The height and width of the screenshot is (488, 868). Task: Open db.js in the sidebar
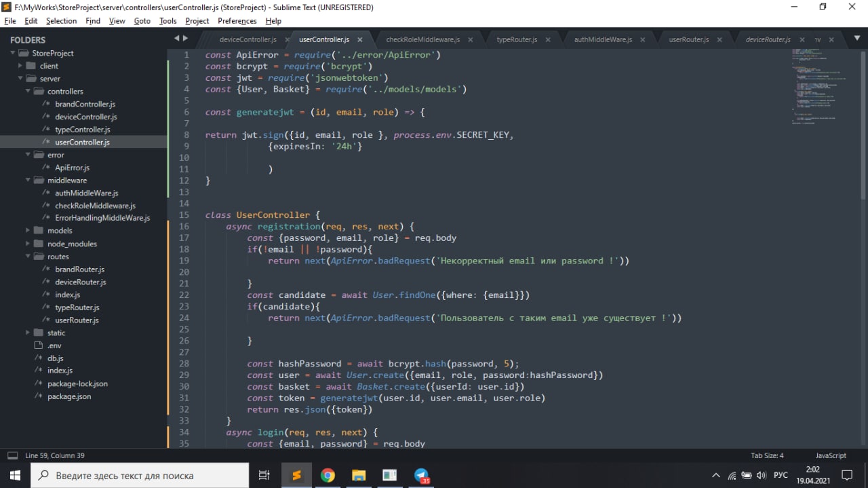[55, 358]
